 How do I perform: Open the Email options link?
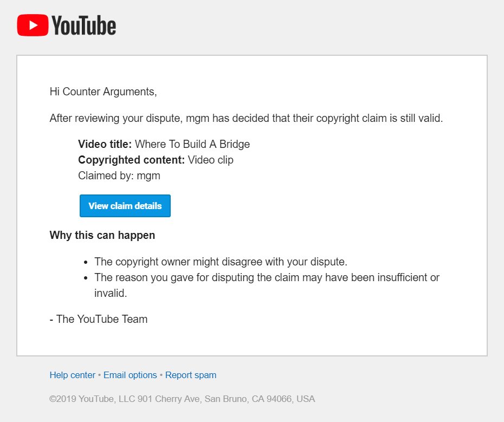(x=130, y=375)
